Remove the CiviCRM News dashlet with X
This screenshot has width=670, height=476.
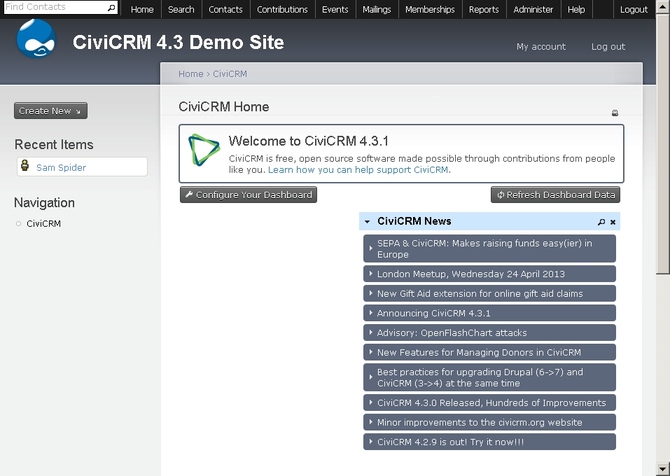click(x=613, y=222)
